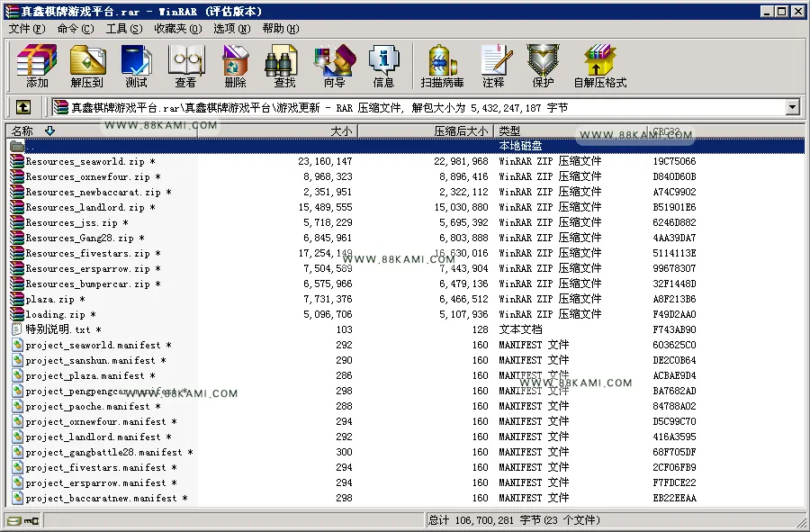Viewport: 810px width, 532px height.
Task: Sort by CRC32 column header
Action: [x=726, y=131]
